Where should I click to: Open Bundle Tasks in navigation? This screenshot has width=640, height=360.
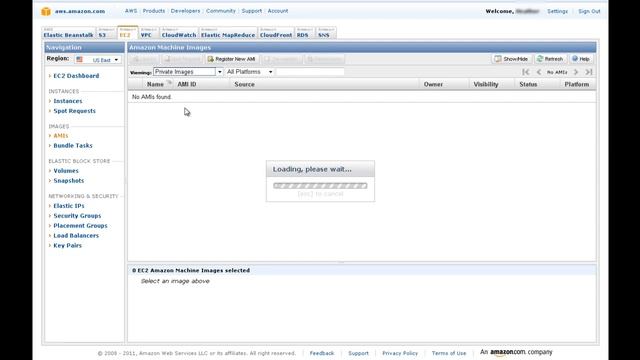(x=73, y=146)
